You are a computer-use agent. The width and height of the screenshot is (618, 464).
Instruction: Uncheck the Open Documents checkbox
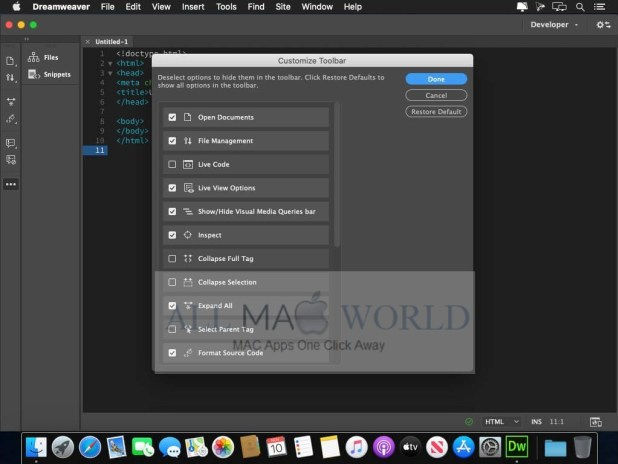(x=172, y=117)
